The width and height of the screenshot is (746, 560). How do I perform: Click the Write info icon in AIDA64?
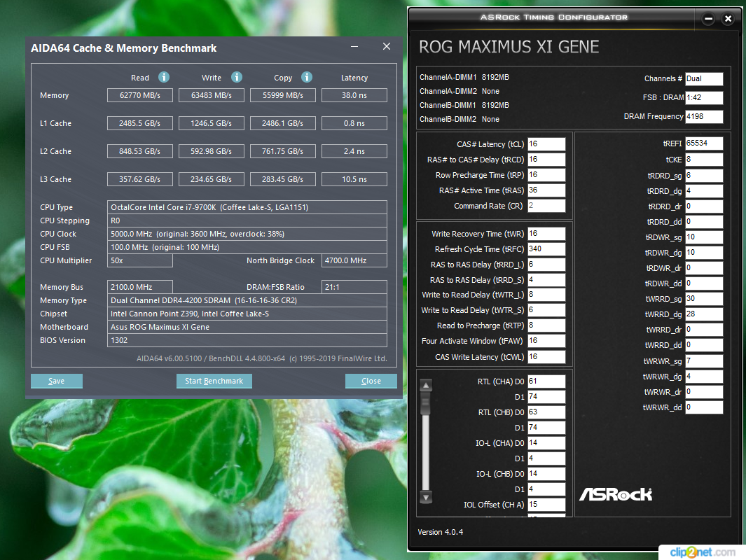(x=237, y=77)
